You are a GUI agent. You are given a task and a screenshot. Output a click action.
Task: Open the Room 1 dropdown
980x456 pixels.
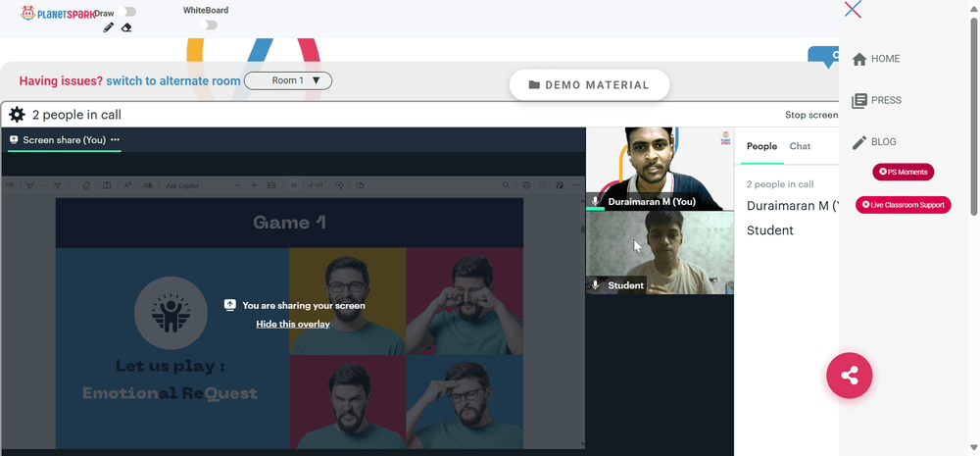coord(288,80)
